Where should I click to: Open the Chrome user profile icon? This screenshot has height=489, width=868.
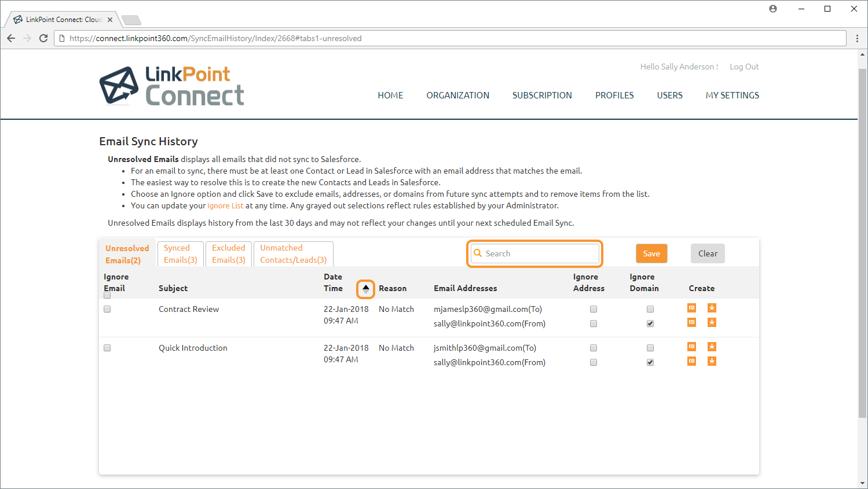773,9
